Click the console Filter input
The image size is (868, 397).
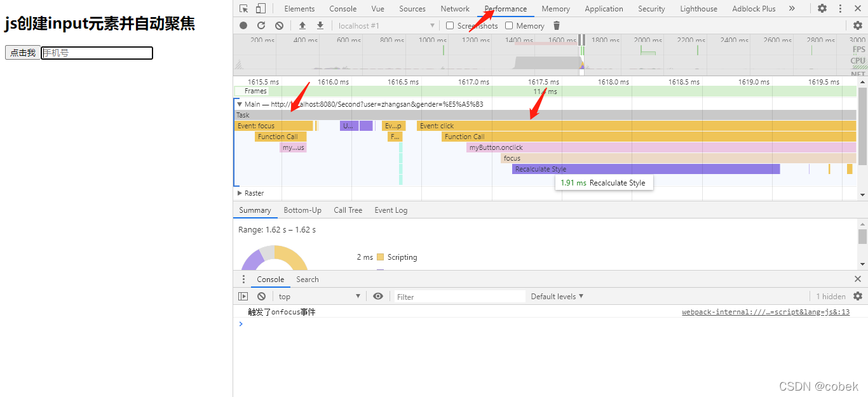tap(459, 297)
